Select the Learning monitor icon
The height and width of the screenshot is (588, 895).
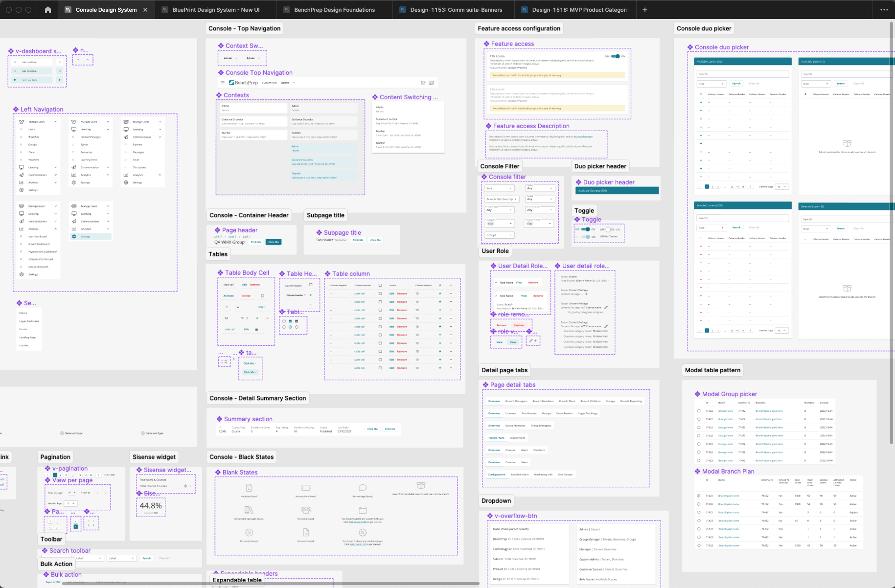(22, 167)
